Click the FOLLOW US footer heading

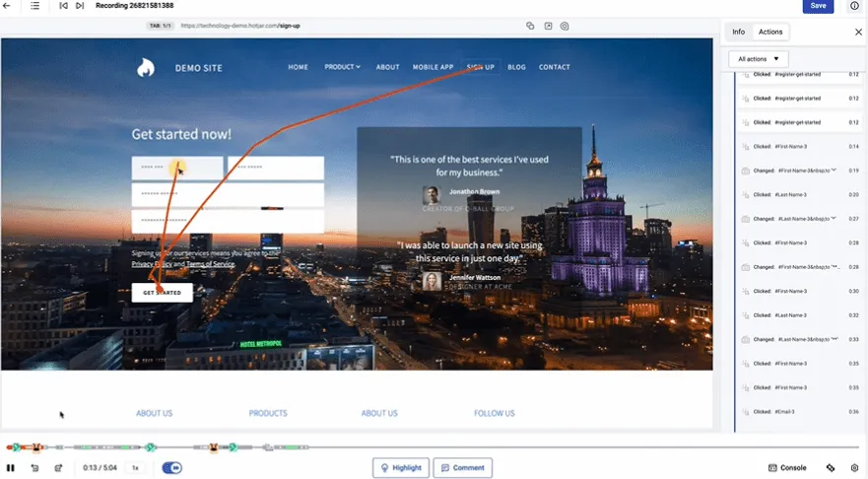495,413
